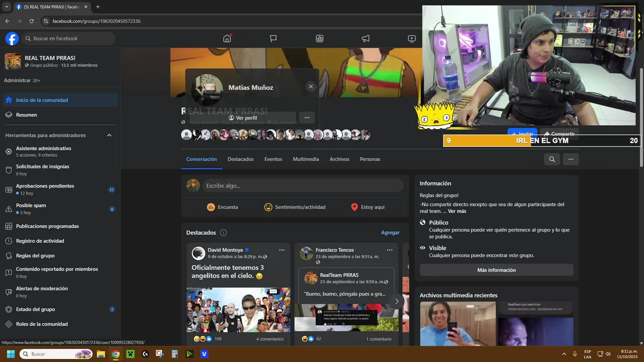The width and height of the screenshot is (644, 362).
Task: Close the Matias Muñoz profile popup
Action: 311,86
